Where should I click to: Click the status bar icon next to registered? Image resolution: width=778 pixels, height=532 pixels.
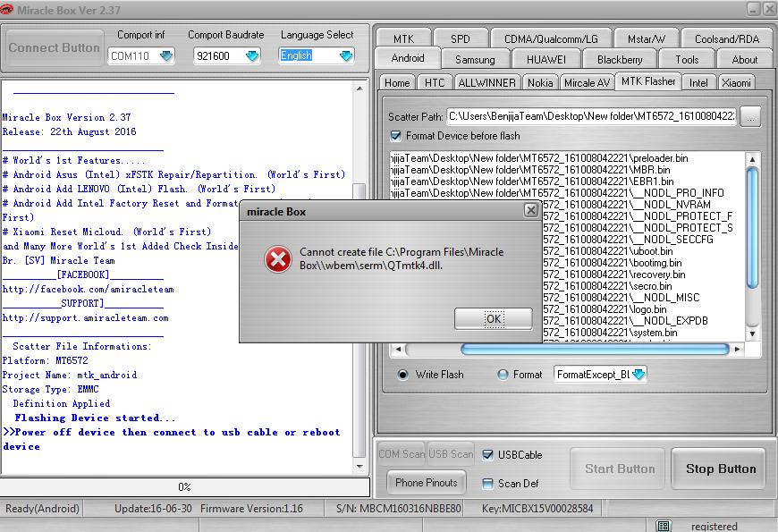coord(664,526)
